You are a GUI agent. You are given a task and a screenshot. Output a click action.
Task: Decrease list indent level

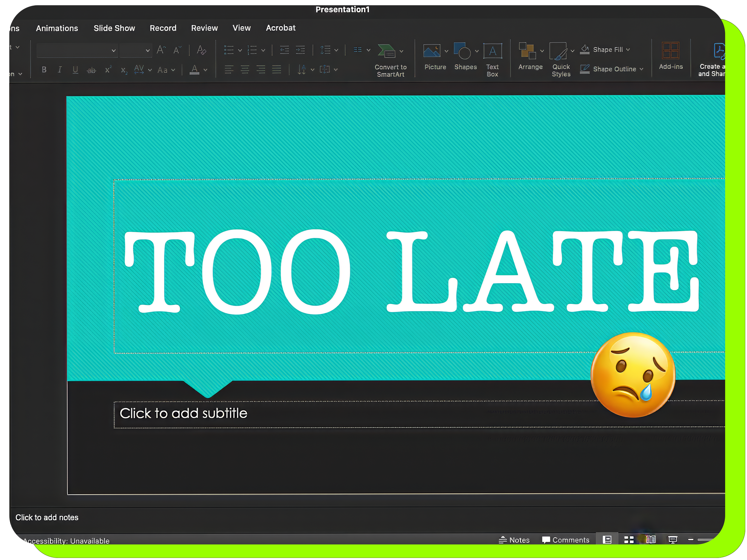click(x=284, y=50)
